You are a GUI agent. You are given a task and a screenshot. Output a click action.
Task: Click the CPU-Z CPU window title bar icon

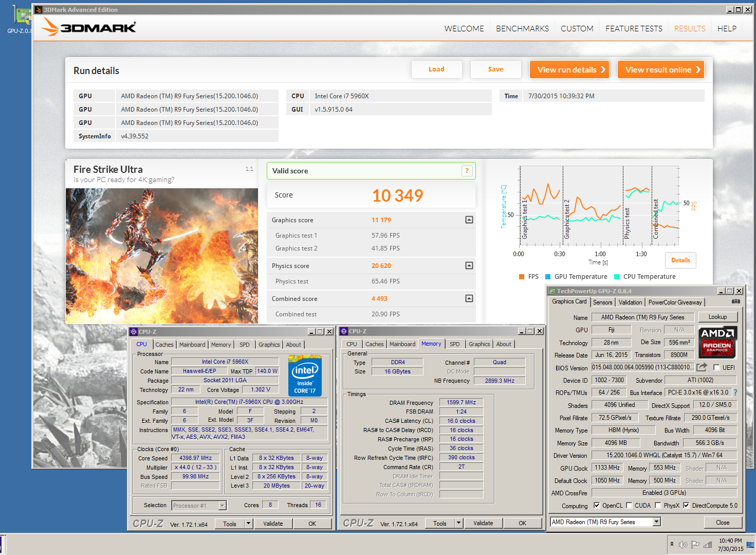click(x=134, y=332)
